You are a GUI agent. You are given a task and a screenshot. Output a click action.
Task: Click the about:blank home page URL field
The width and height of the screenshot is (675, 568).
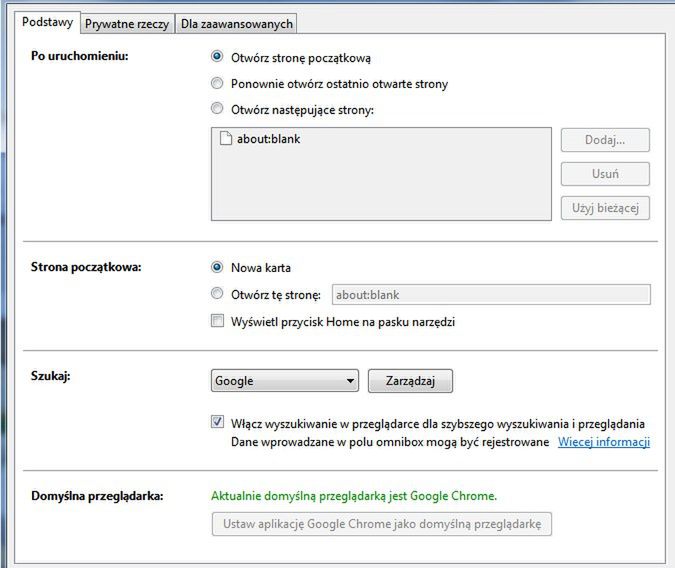point(491,295)
